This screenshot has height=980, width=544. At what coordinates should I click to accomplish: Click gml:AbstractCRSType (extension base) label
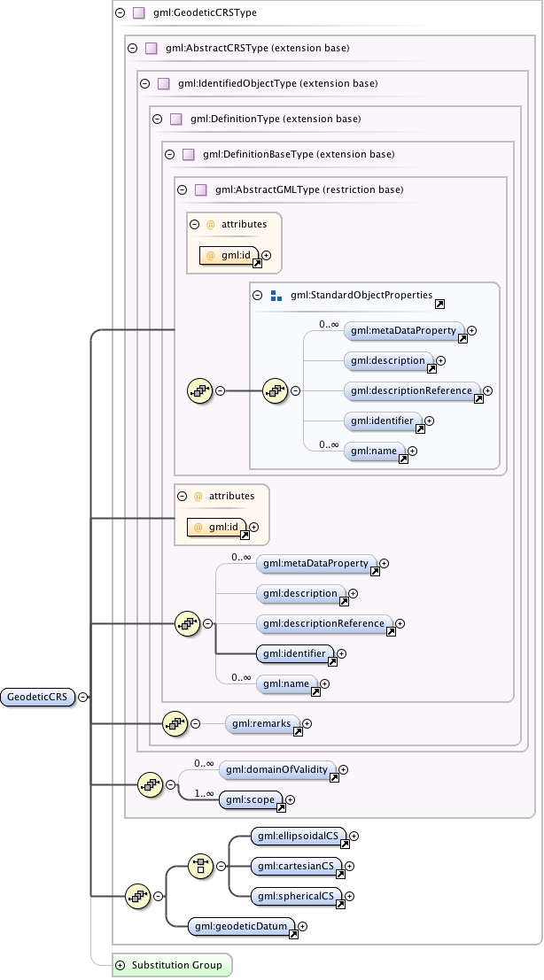click(258, 48)
